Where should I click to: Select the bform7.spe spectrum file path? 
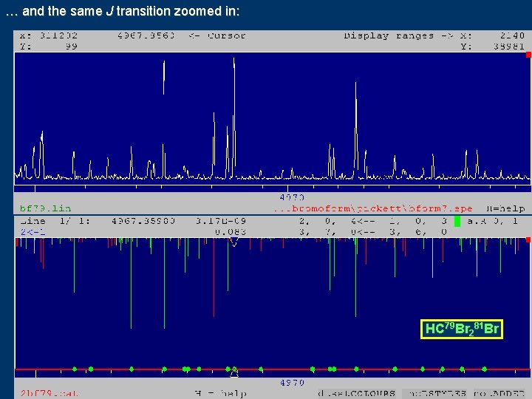(373, 208)
